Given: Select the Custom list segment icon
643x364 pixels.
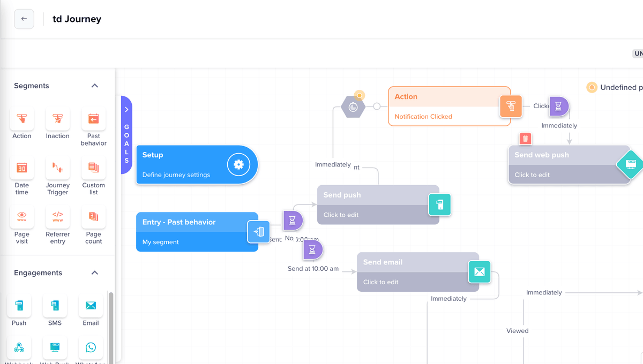Looking at the screenshot, I should [94, 168].
